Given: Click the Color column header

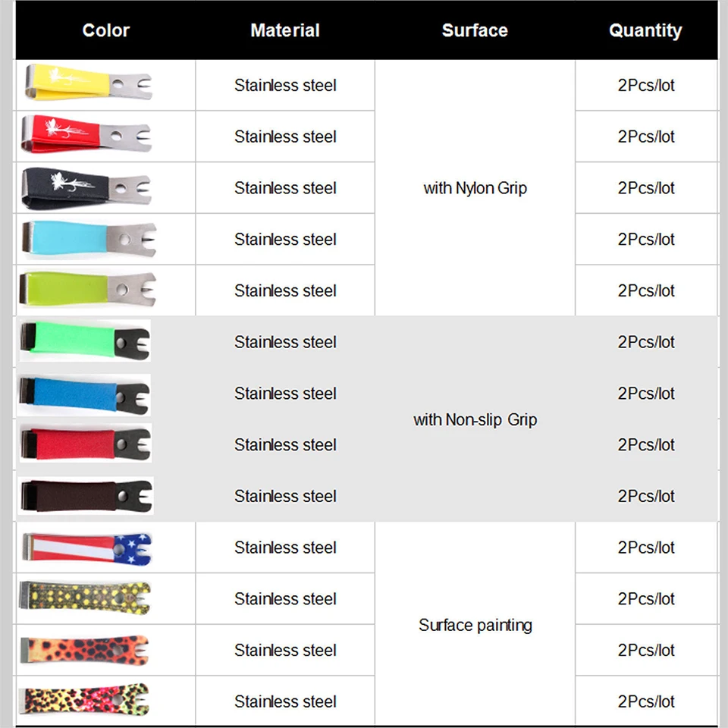Looking at the screenshot, I should pyautogui.click(x=106, y=30).
